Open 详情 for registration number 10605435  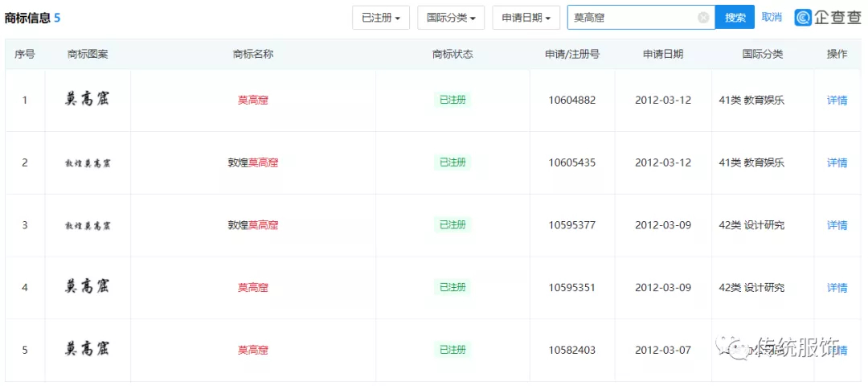point(837,163)
